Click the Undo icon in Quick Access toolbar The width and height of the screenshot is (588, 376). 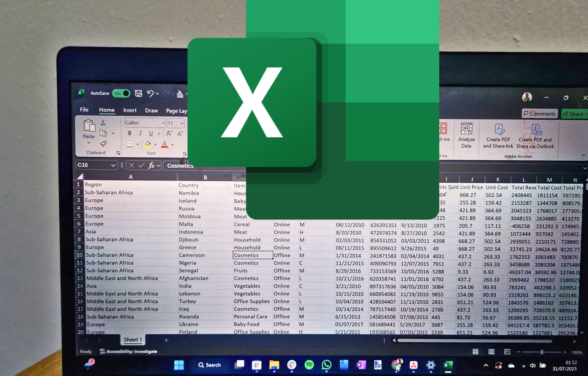(151, 94)
